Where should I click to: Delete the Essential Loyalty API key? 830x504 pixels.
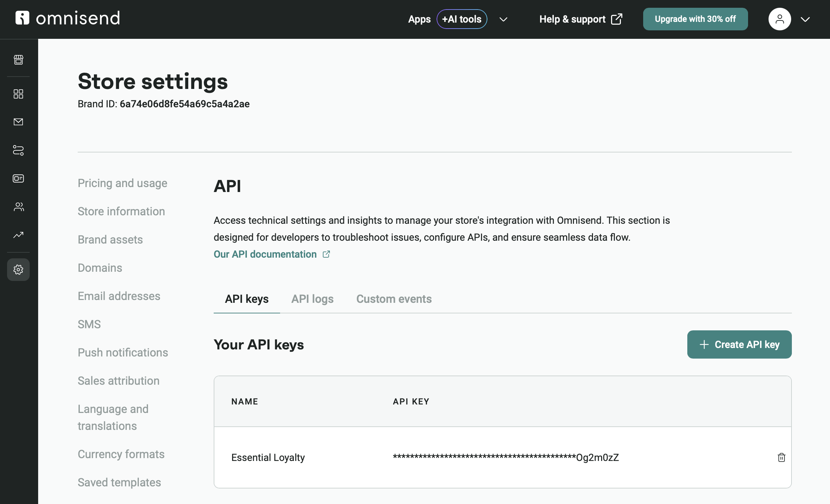(x=782, y=457)
